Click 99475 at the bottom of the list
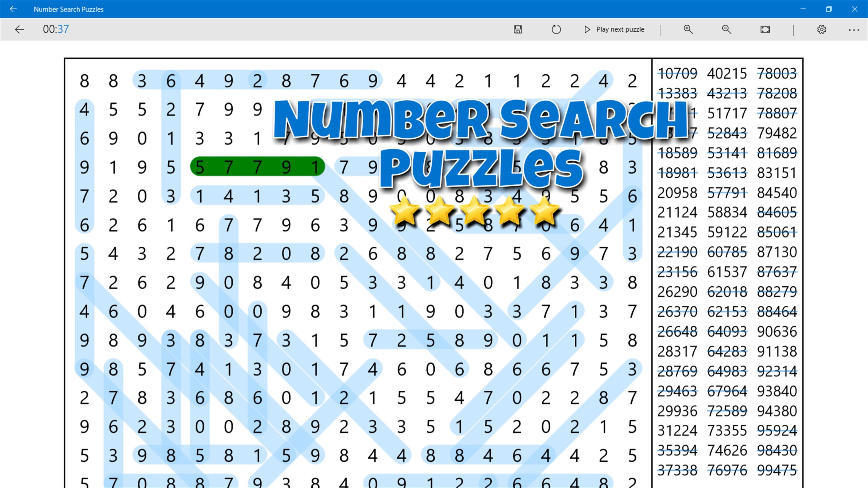This screenshot has width=868, height=488. tap(777, 470)
